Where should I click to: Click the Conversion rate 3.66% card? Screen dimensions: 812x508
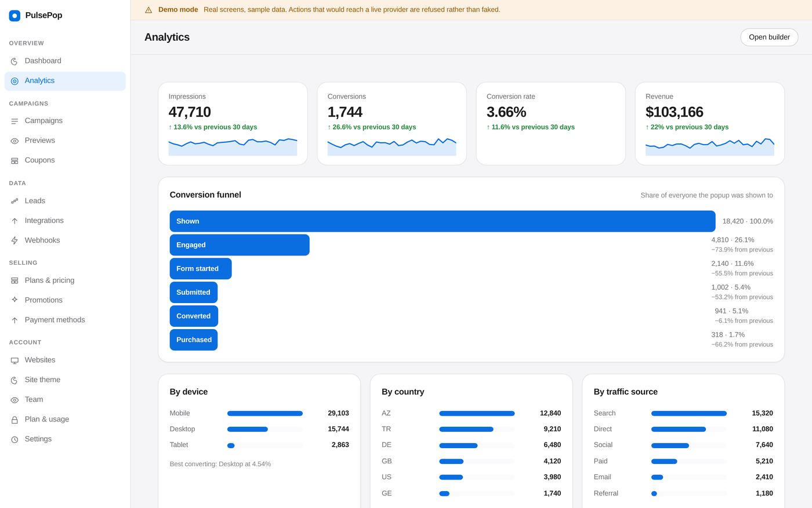[x=550, y=124]
